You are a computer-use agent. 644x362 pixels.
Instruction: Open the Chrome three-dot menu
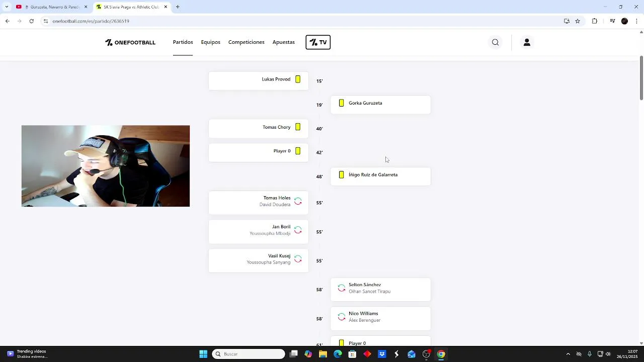point(637,21)
